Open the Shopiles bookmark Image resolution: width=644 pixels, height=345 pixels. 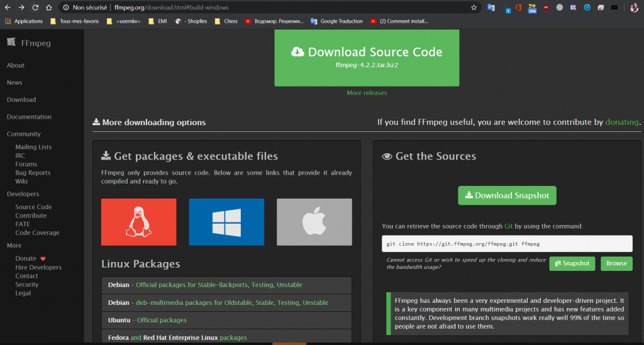point(191,21)
